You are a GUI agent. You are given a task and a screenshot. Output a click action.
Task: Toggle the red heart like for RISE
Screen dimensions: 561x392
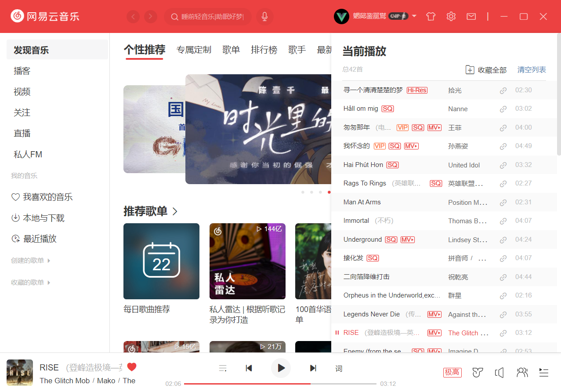[x=132, y=367]
